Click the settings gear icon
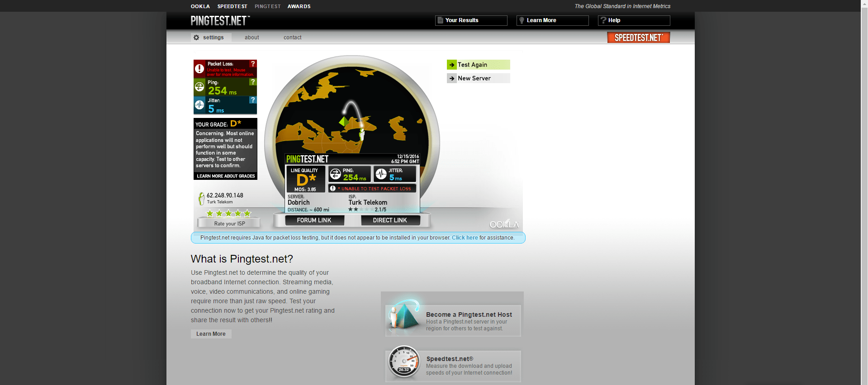 (196, 38)
